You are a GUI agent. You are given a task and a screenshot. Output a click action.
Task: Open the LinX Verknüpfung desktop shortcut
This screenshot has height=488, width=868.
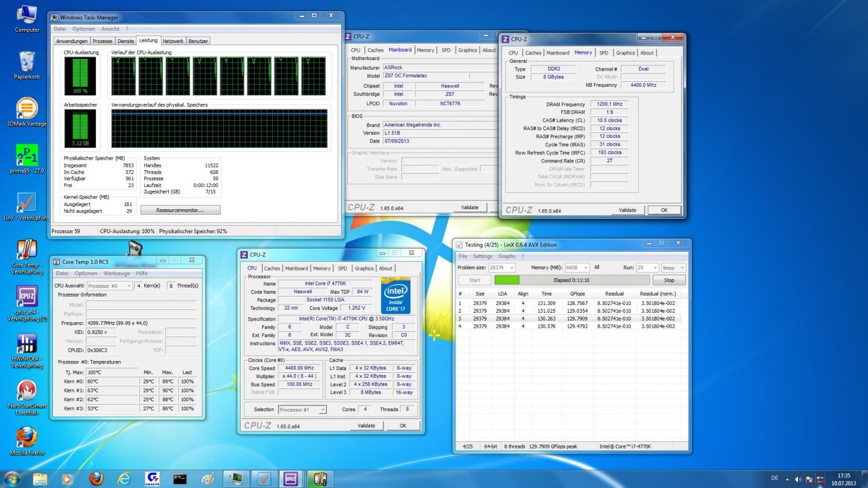pyautogui.click(x=27, y=207)
